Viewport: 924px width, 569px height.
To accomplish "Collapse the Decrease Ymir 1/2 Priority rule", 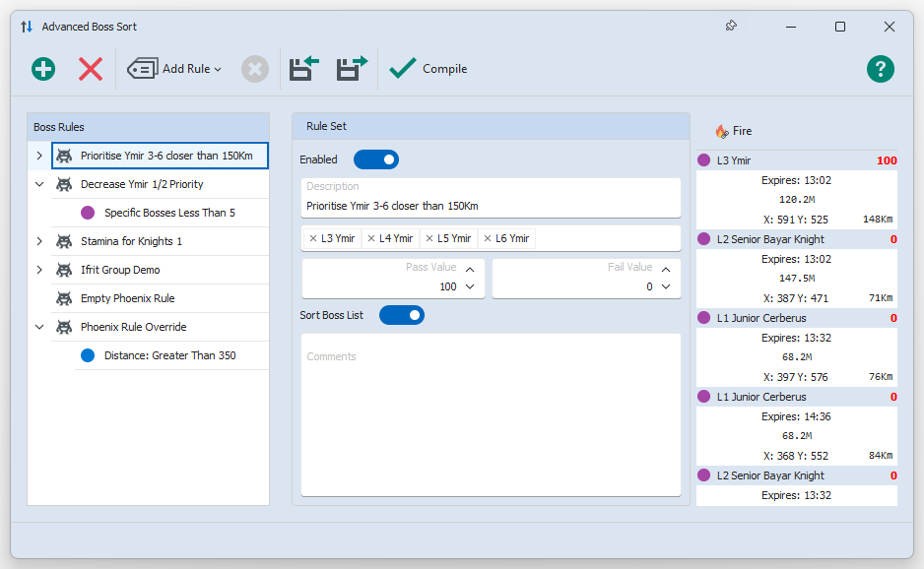I will point(39,184).
